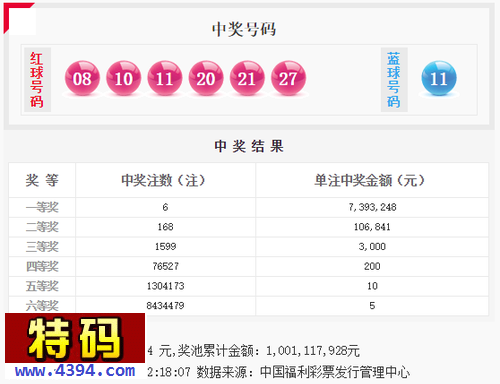Click the 蓝球号码 vertical label
The height and width of the screenshot is (384, 500).
(394, 79)
